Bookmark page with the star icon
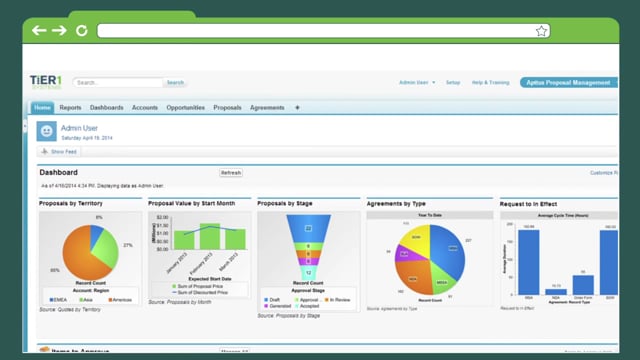This screenshot has width=640, height=360. 541,31
